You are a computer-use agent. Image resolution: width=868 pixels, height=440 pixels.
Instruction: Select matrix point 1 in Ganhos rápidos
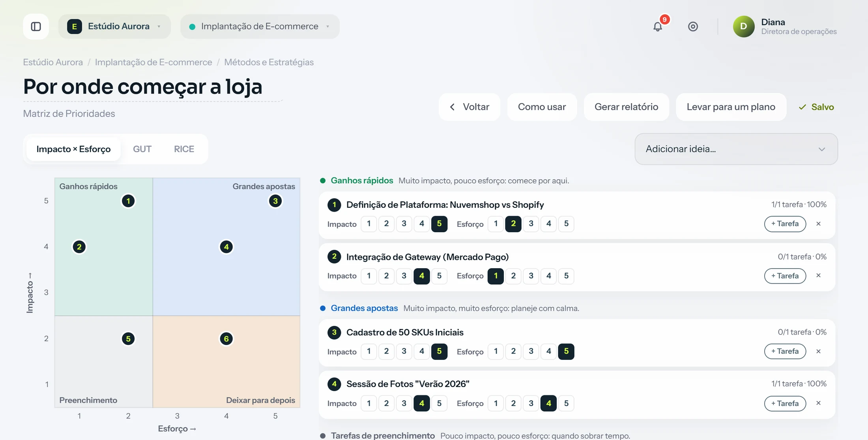click(128, 201)
